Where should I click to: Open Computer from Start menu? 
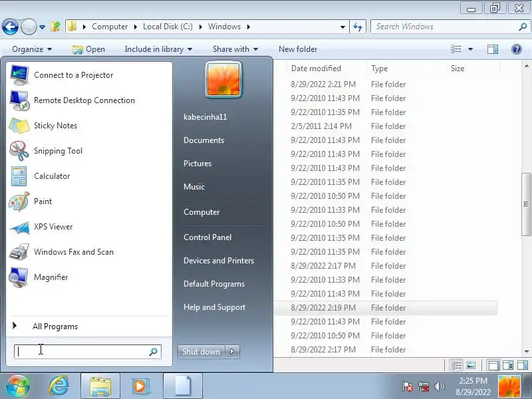coord(201,212)
